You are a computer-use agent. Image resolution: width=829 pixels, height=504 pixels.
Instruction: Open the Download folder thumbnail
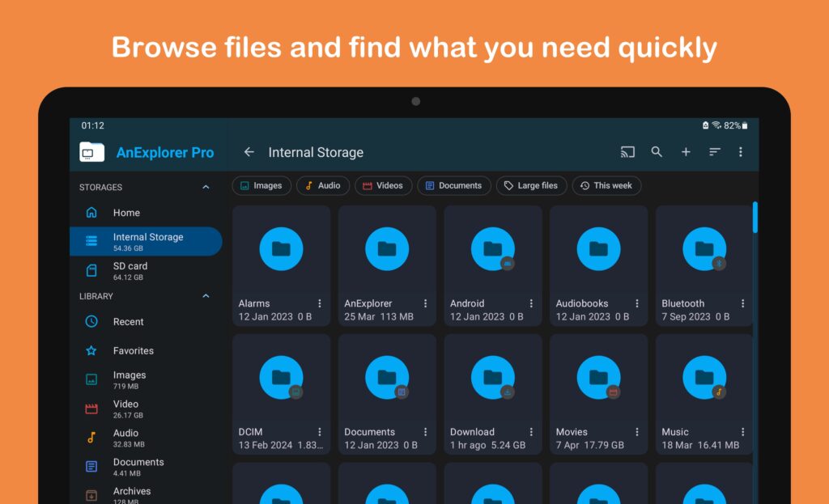tap(492, 376)
